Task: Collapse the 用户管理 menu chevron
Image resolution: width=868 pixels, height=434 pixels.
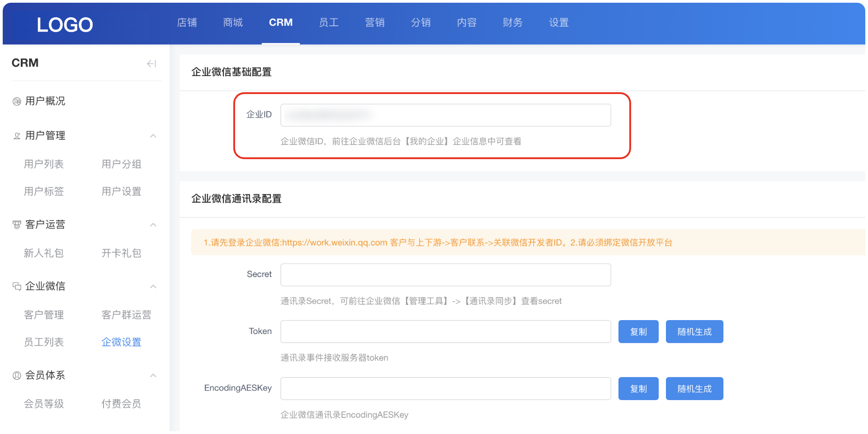Action: coord(153,136)
